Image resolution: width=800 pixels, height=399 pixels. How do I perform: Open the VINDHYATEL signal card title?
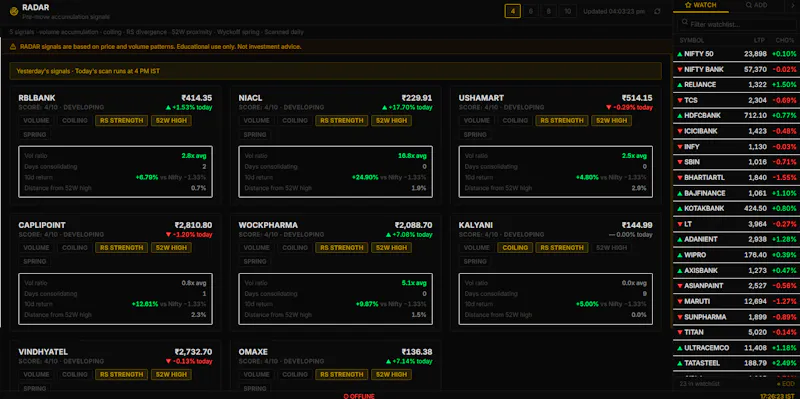tap(43, 352)
